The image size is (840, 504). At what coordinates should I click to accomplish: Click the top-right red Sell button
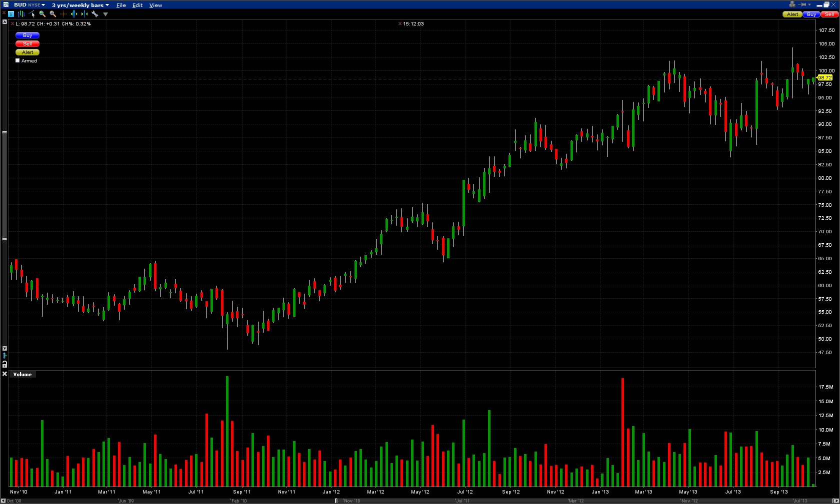pos(829,14)
